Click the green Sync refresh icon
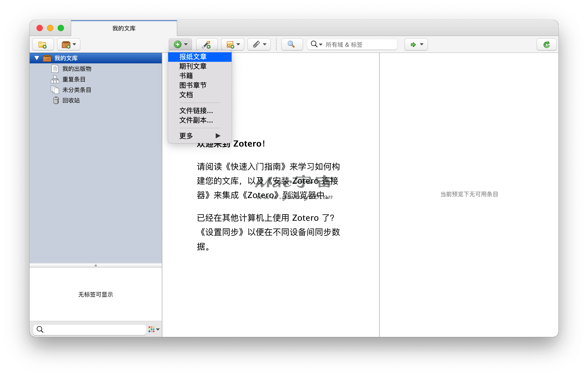Image resolution: width=588 pixels, height=376 pixels. tap(546, 44)
